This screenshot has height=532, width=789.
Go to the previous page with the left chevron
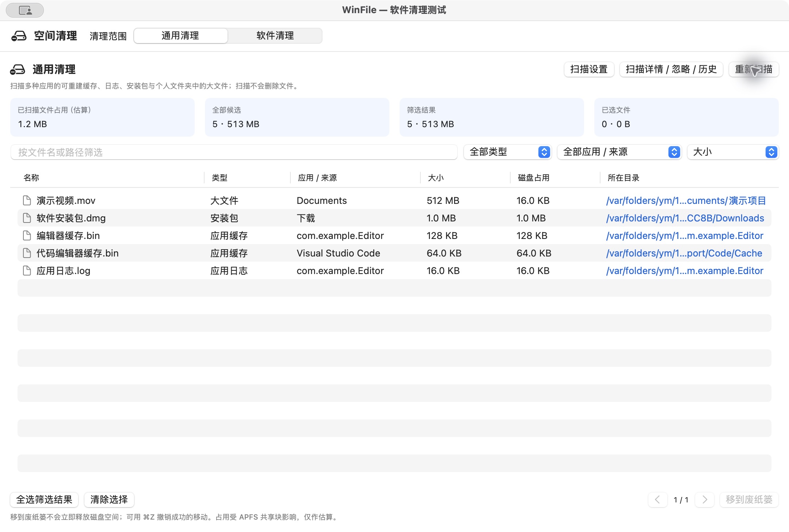pos(657,499)
